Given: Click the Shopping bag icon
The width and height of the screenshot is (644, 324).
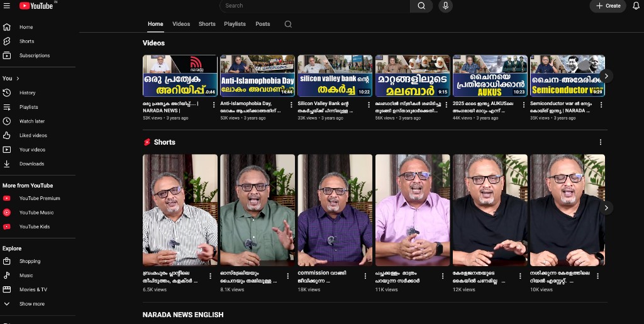Looking at the screenshot, I should point(6,261).
